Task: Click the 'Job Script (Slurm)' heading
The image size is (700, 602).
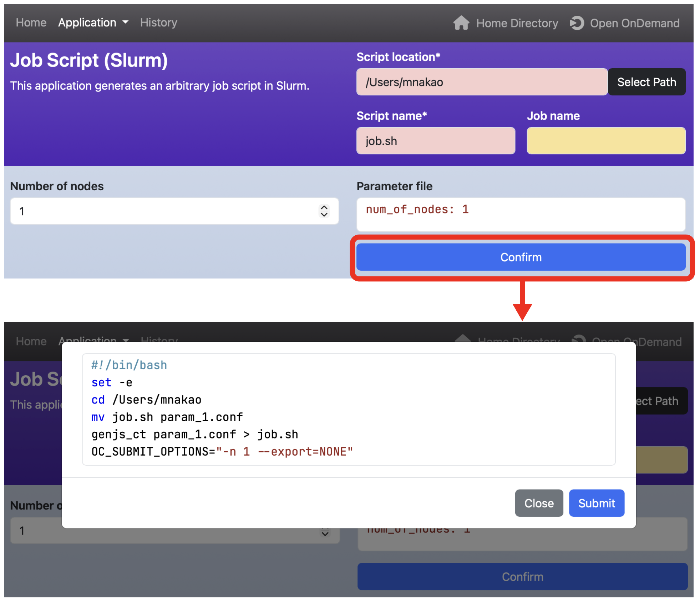Action: [x=89, y=60]
